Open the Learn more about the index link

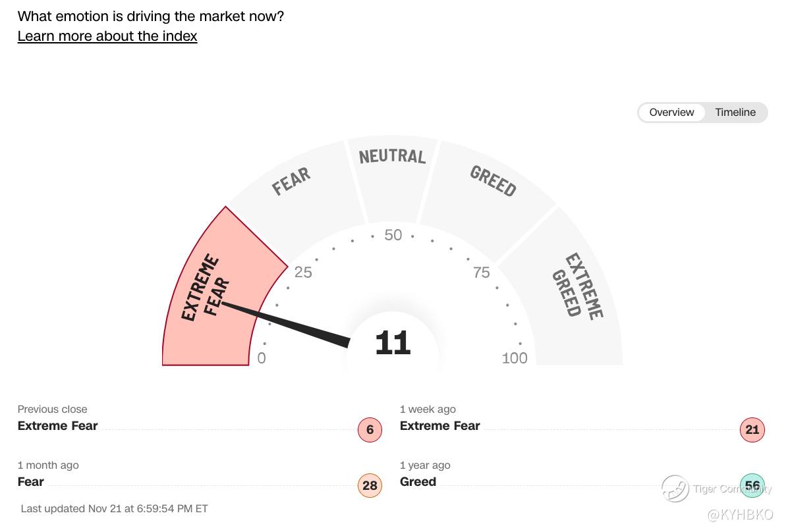click(107, 36)
